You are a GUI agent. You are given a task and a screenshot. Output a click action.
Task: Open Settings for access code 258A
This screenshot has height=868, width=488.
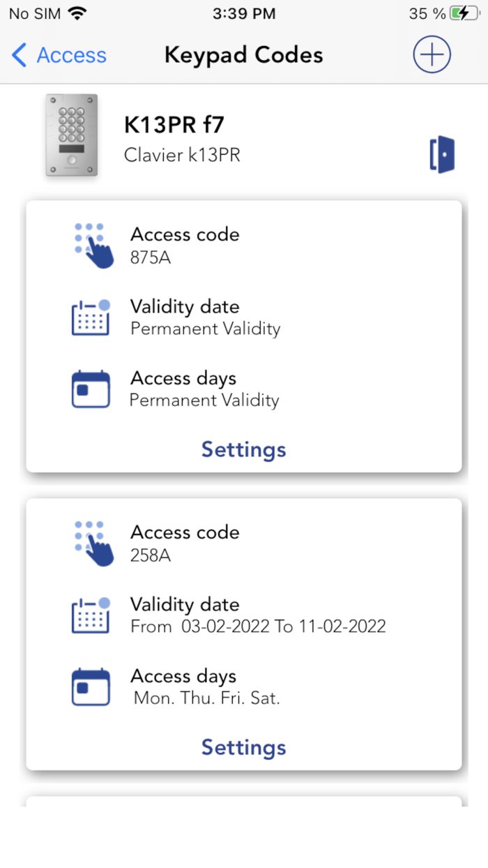click(x=243, y=747)
